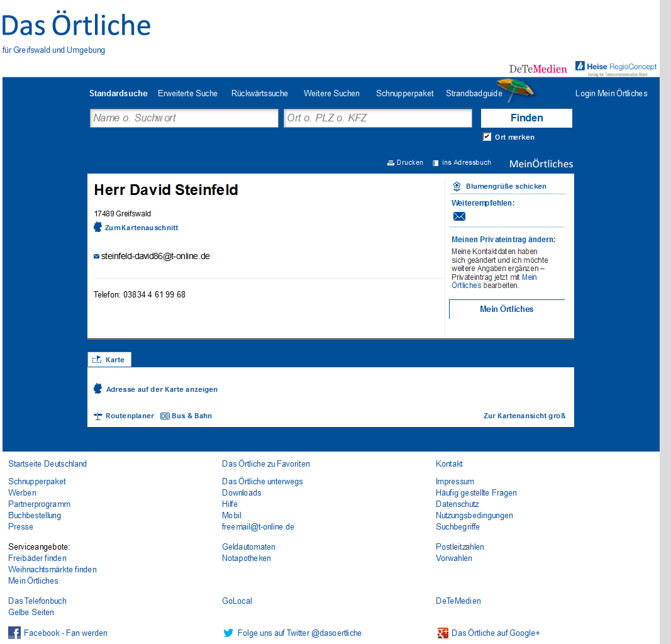Click Login Mein Örtliches
671x644 pixels.
tap(611, 93)
